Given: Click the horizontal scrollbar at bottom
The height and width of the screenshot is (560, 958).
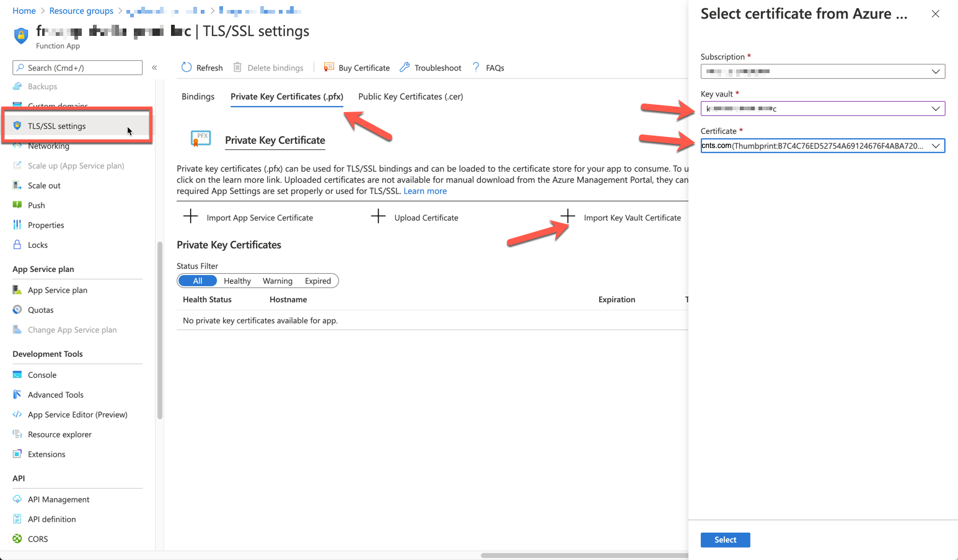Looking at the screenshot, I should (584, 555).
